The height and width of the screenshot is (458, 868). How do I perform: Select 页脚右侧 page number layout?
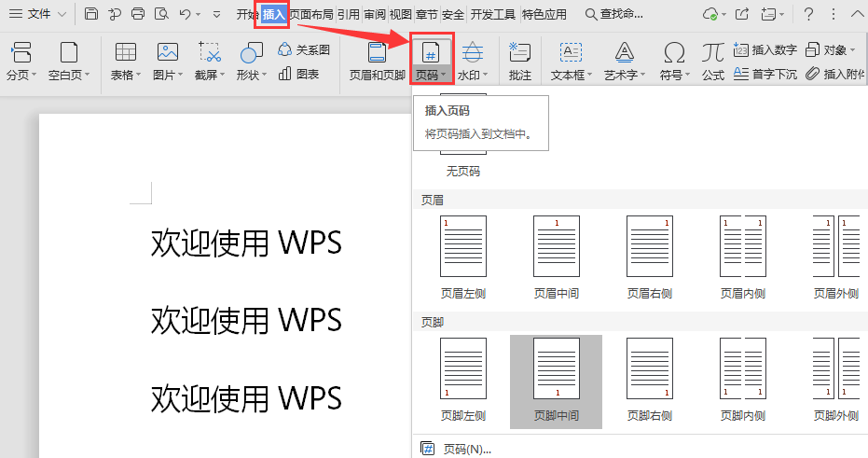[649, 380]
